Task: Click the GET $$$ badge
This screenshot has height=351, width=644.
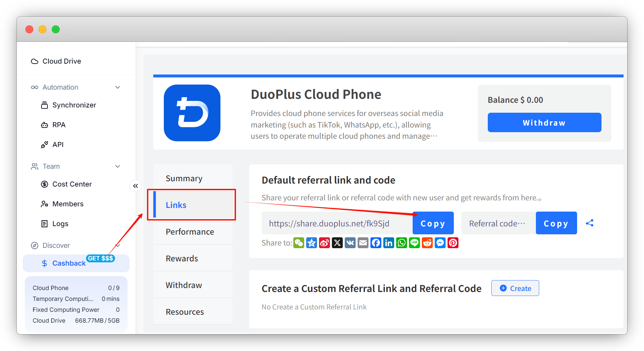Action: coord(101,258)
